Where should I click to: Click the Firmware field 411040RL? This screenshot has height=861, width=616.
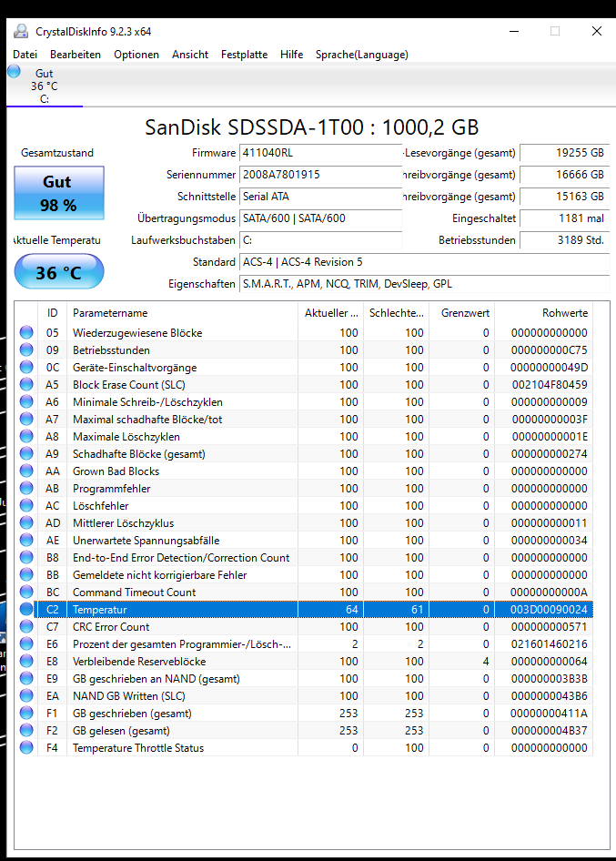(x=320, y=153)
